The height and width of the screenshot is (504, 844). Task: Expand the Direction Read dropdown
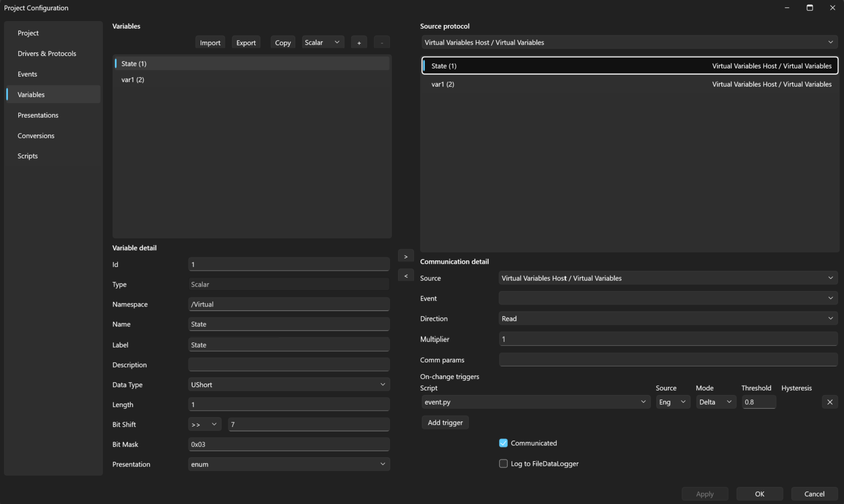[x=668, y=318]
